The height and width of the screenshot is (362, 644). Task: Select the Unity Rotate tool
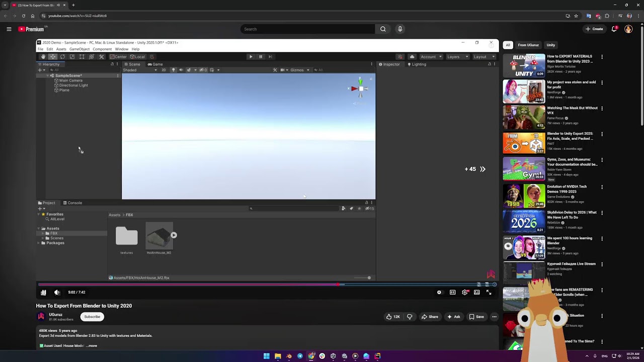pos(62,57)
